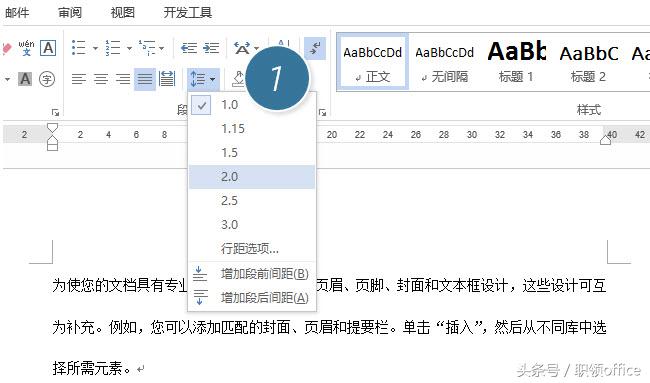650x383 pixels.
Task: Click the enclosed character (字) icon
Action: coord(47,79)
